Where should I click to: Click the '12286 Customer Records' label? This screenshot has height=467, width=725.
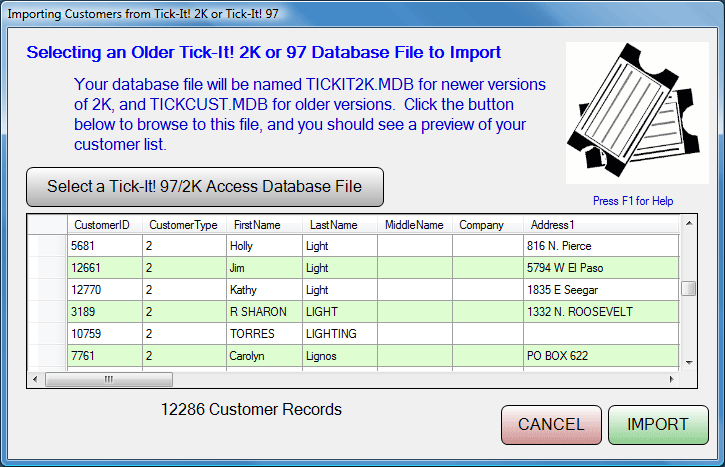coord(251,410)
